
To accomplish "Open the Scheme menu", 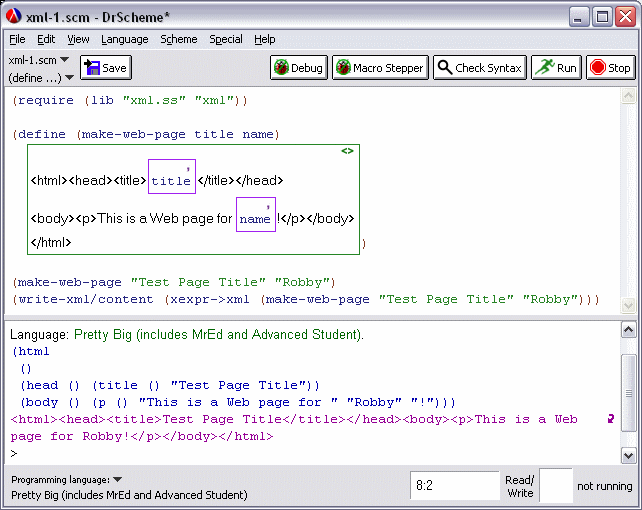I will pyautogui.click(x=179, y=39).
